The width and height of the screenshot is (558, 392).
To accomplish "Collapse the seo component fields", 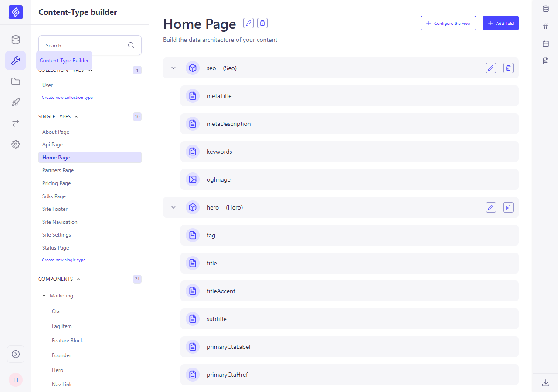I will pyautogui.click(x=174, y=68).
